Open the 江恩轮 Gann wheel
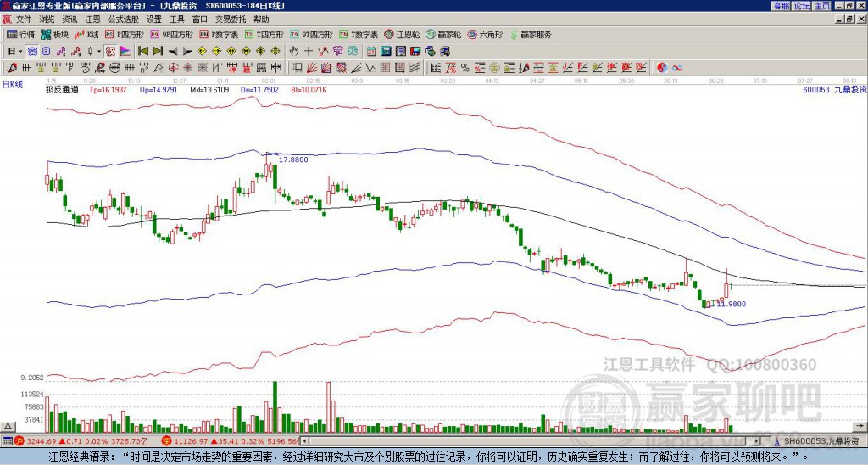Screen dimensions: 868x465 pyautogui.click(x=403, y=34)
